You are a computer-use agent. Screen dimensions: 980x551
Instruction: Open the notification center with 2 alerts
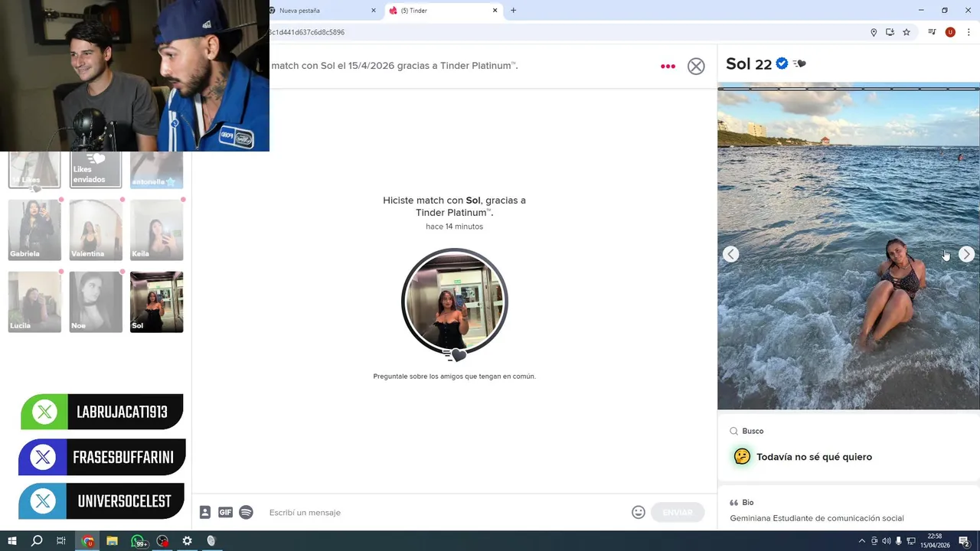click(x=965, y=541)
